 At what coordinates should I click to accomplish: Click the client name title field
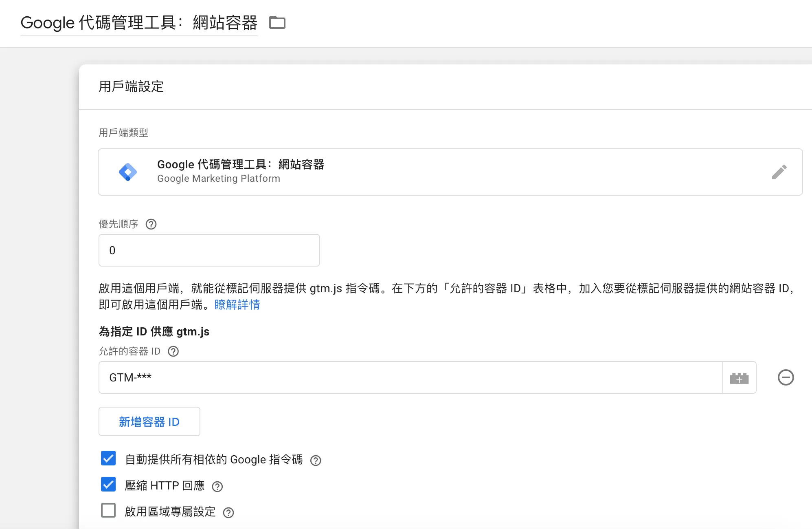[x=139, y=23]
